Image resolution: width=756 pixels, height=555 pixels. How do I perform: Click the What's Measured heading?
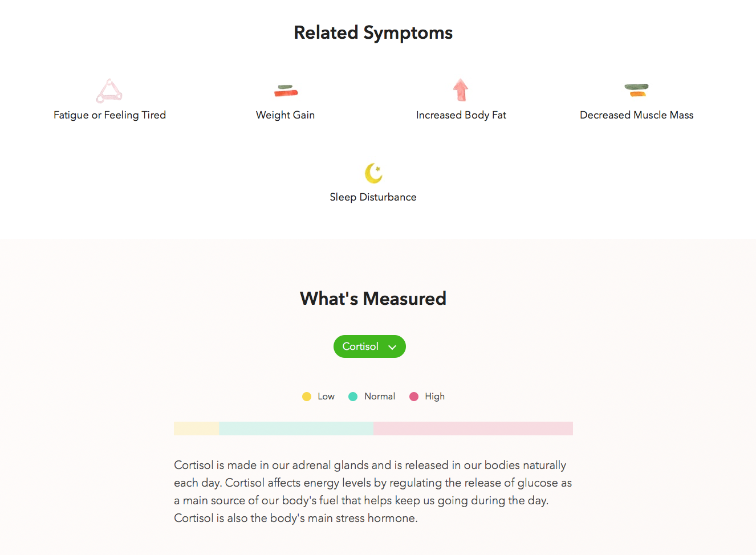(373, 299)
